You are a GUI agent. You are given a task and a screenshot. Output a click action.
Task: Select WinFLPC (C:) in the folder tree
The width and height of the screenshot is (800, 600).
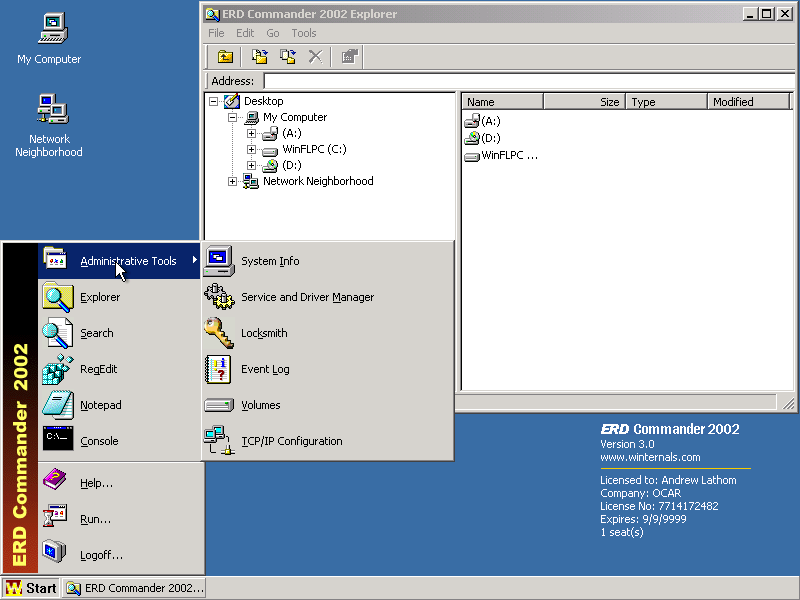(x=314, y=149)
